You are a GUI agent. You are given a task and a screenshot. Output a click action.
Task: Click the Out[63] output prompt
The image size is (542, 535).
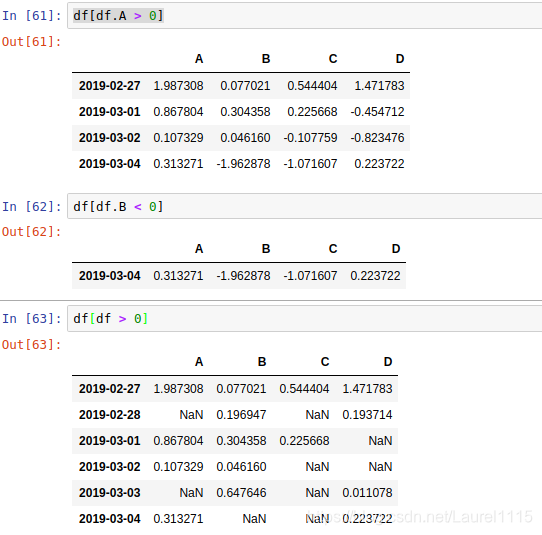click(31, 345)
